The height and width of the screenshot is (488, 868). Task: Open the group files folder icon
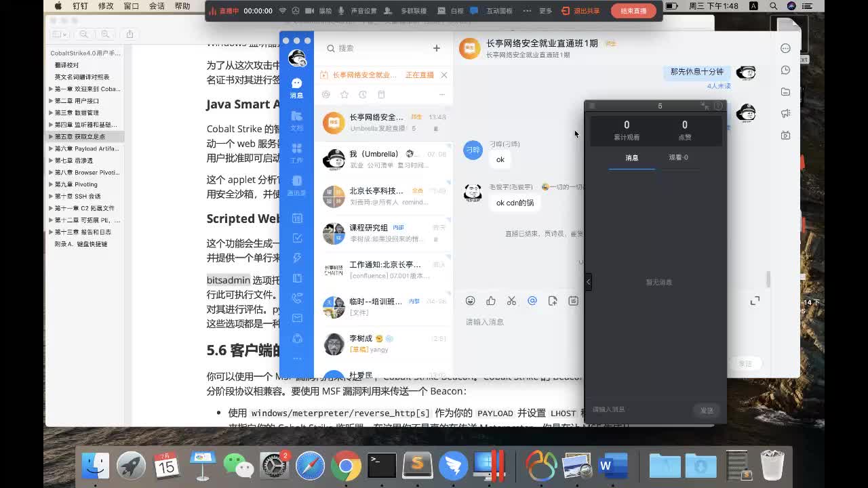coord(785,91)
